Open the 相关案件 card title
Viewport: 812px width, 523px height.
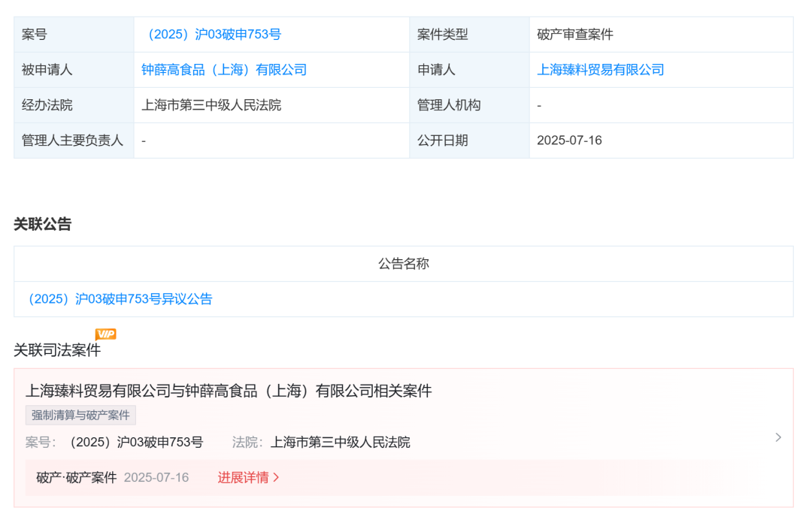[x=229, y=391]
